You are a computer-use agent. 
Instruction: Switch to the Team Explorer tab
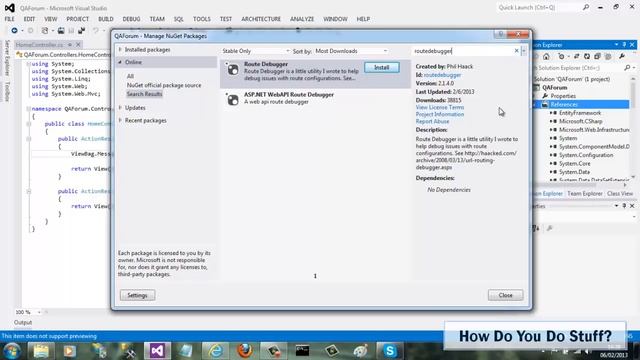584,194
